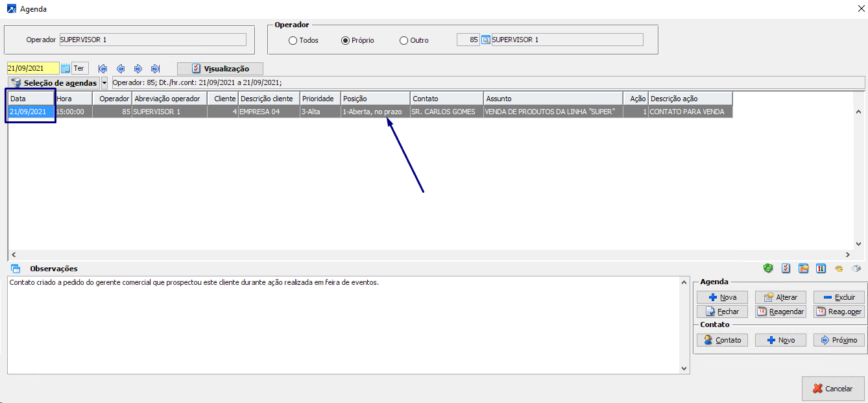868x403 pixels.
Task: Go to the next day arrow
Action: point(138,69)
